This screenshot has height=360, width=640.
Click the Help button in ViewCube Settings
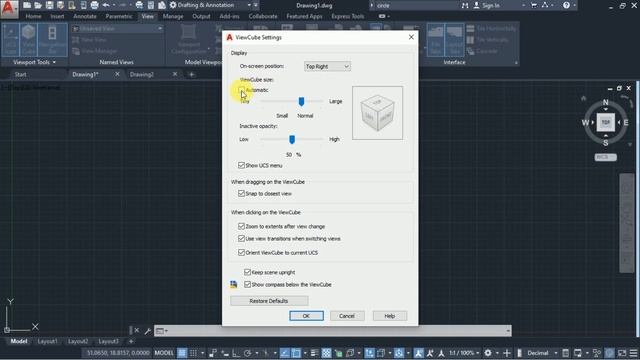390,316
